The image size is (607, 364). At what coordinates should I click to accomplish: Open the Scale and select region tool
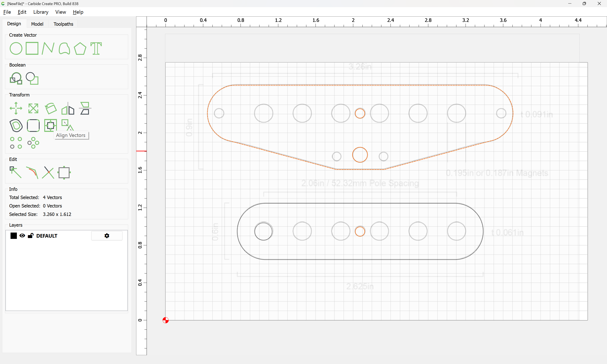click(64, 173)
